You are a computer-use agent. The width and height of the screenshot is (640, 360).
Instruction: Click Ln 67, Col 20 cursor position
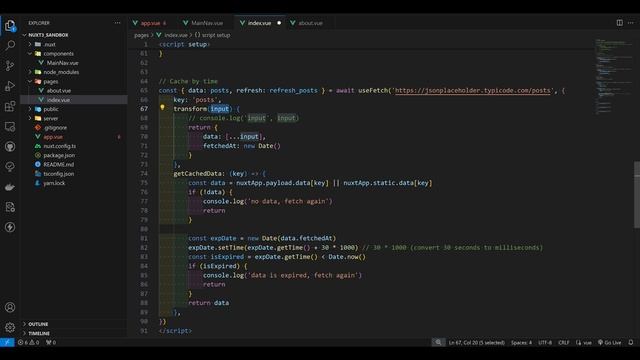coord(476,342)
